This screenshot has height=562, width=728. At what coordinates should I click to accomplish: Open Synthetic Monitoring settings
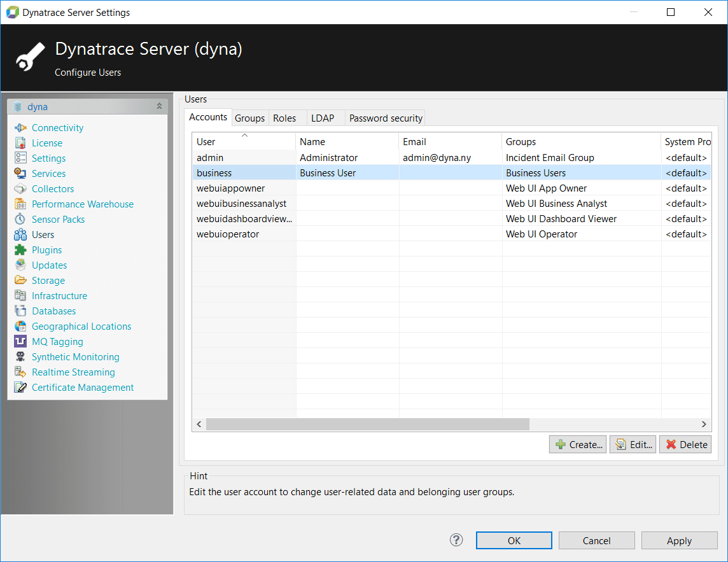(76, 356)
